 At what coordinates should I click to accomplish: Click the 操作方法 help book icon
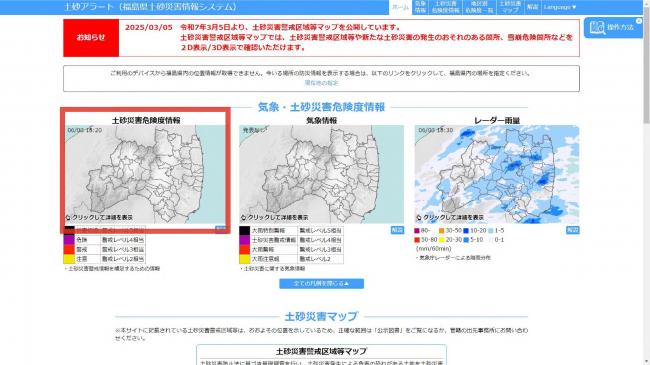[597, 28]
